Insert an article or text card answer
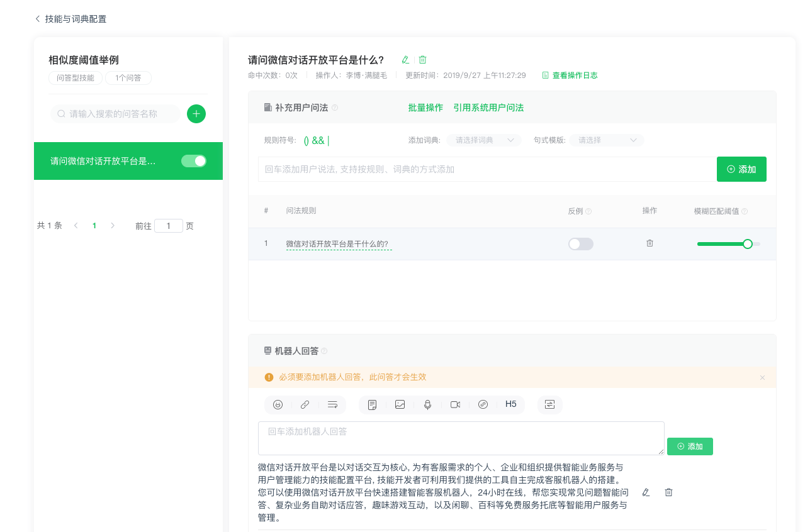The height and width of the screenshot is (532, 810). [x=372, y=404]
